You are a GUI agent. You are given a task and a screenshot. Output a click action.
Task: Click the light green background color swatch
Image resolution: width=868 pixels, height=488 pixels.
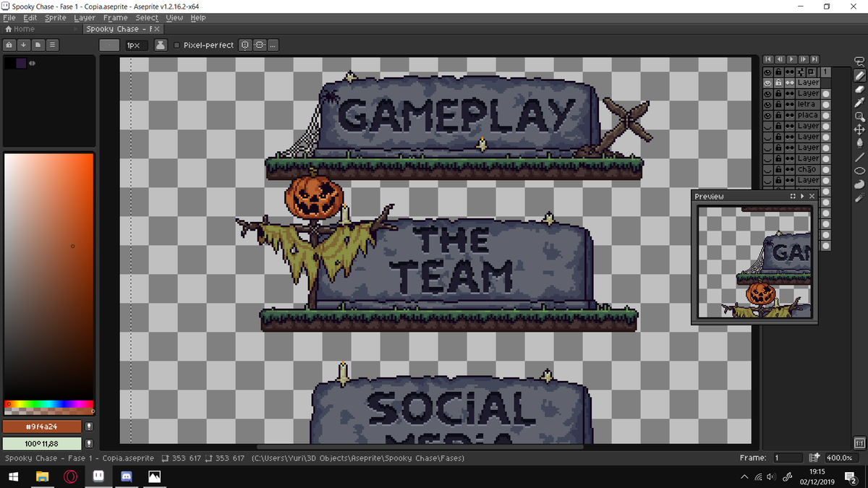(x=42, y=443)
